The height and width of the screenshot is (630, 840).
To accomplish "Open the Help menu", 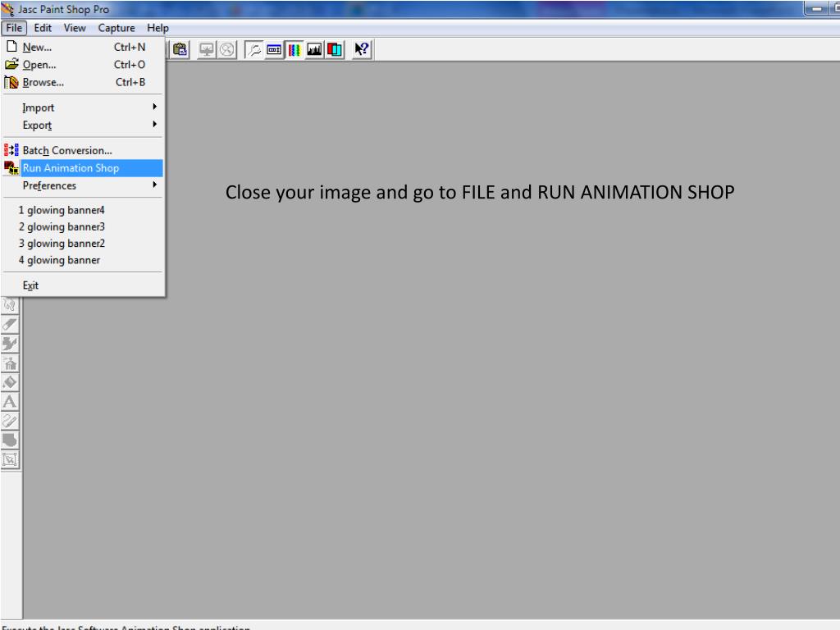I will (x=158, y=28).
